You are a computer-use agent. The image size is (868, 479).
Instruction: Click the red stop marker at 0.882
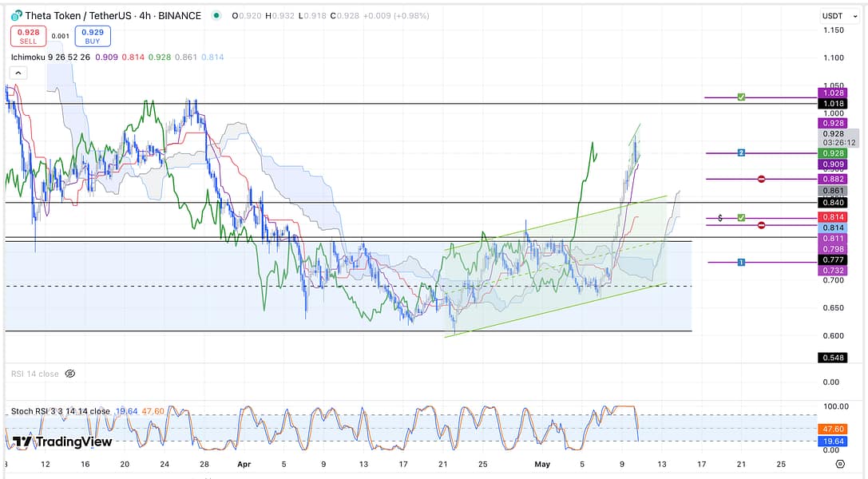pos(761,179)
